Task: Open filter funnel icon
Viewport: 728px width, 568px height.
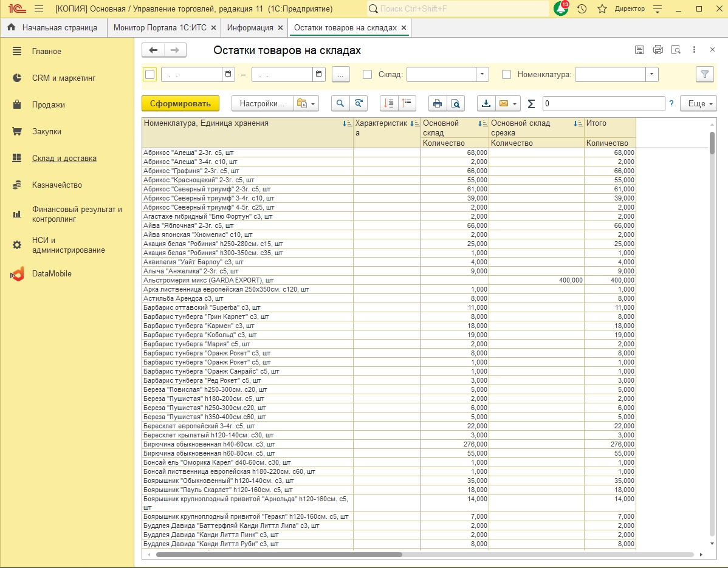Action: click(705, 74)
